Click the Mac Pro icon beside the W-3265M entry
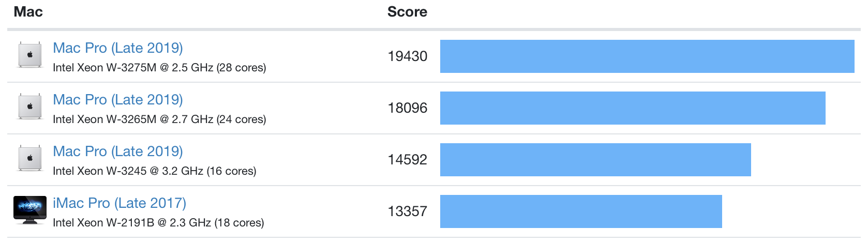Screen dimensions: 868x243 point(30,107)
